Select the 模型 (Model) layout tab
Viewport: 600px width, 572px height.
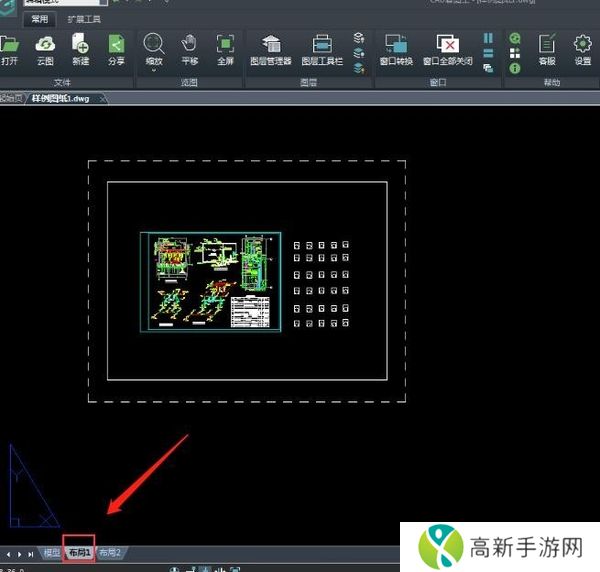pos(52,553)
